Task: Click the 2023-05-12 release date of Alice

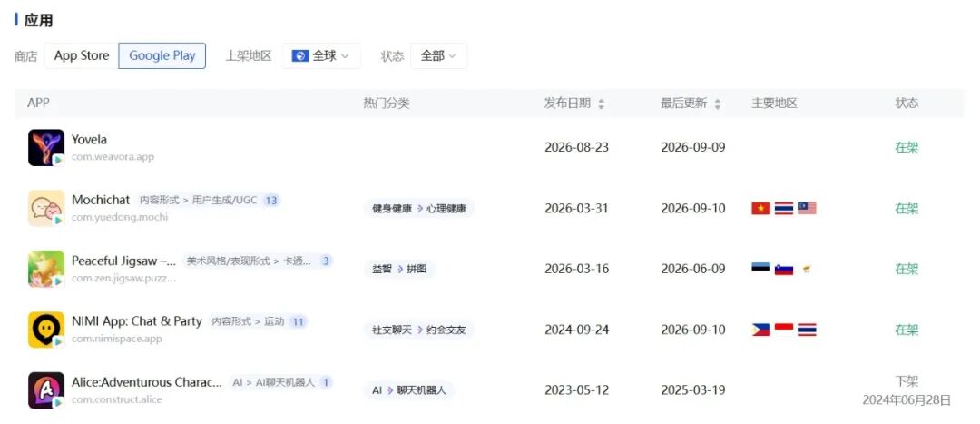Action: click(576, 390)
